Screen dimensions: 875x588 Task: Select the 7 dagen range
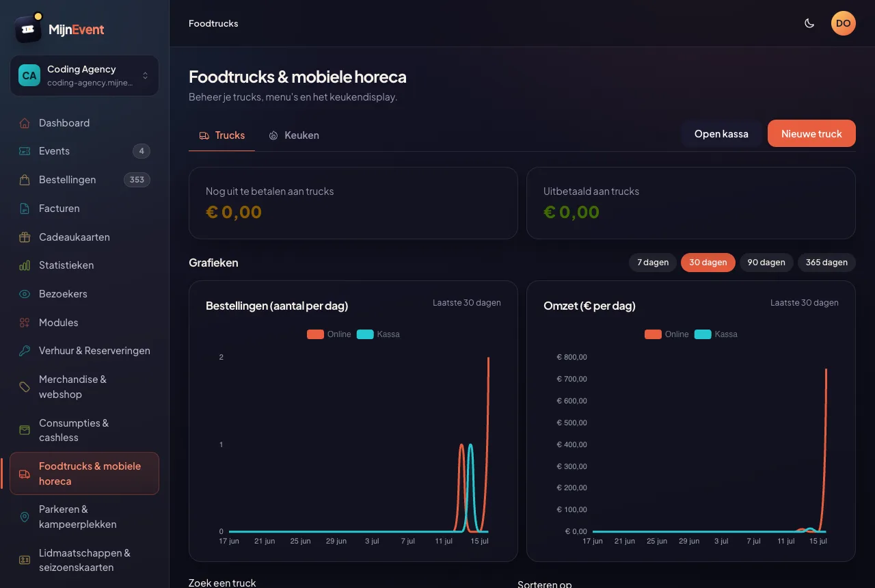653,263
